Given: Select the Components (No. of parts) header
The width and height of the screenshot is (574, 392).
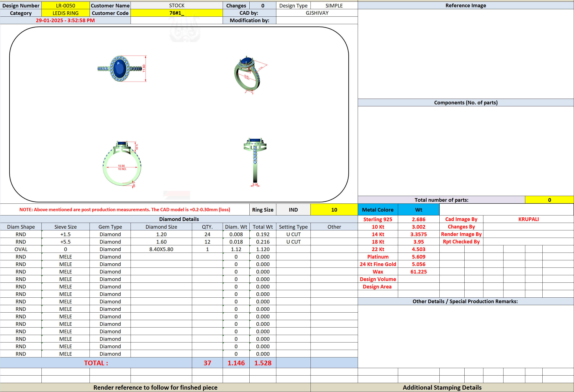Looking at the screenshot, I should tap(466, 103).
